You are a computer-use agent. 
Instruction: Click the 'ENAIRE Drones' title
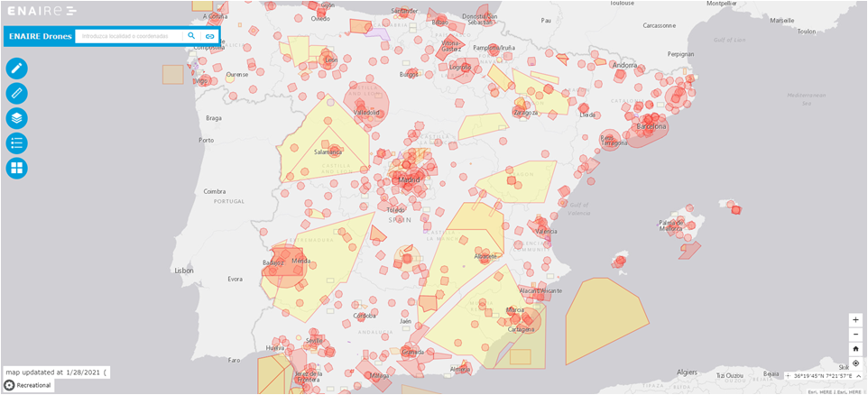click(x=40, y=36)
